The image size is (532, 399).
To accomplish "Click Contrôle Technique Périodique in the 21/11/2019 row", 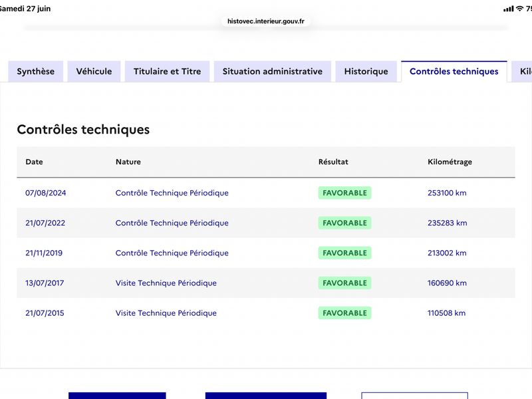I will pos(172,253).
